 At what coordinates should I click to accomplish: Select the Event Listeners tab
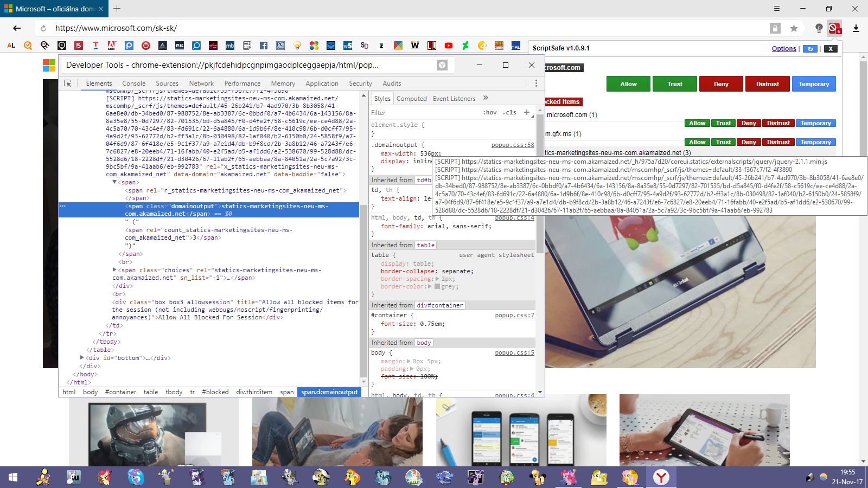454,99
